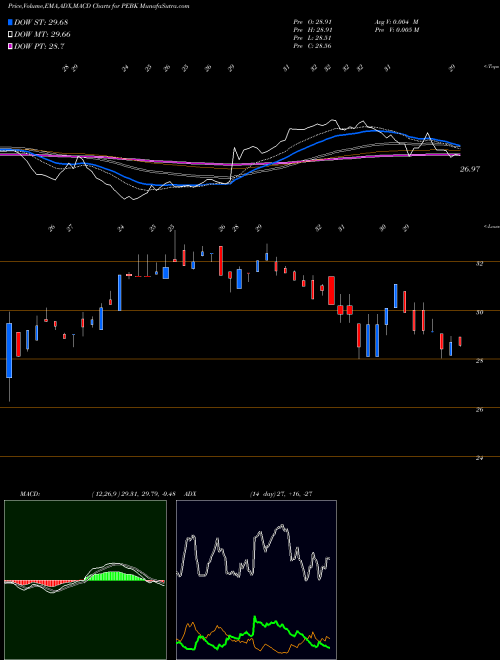The image size is (500, 660).
Task: Click the 'Pre L: 28.31' value
Action: (312, 38)
